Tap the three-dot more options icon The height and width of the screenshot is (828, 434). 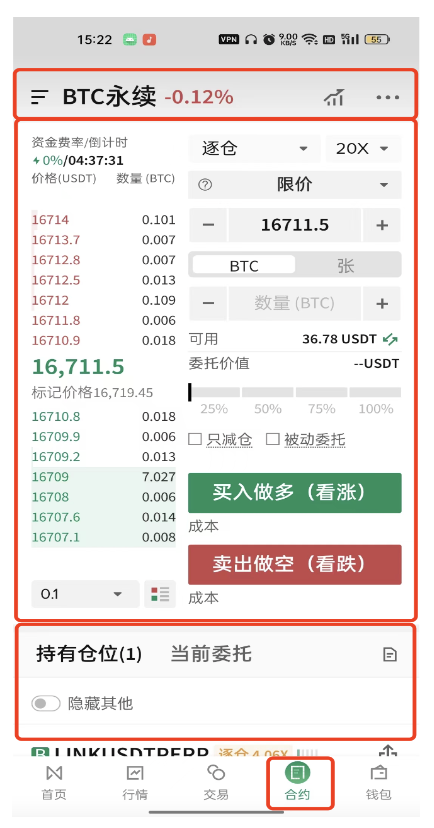click(388, 97)
